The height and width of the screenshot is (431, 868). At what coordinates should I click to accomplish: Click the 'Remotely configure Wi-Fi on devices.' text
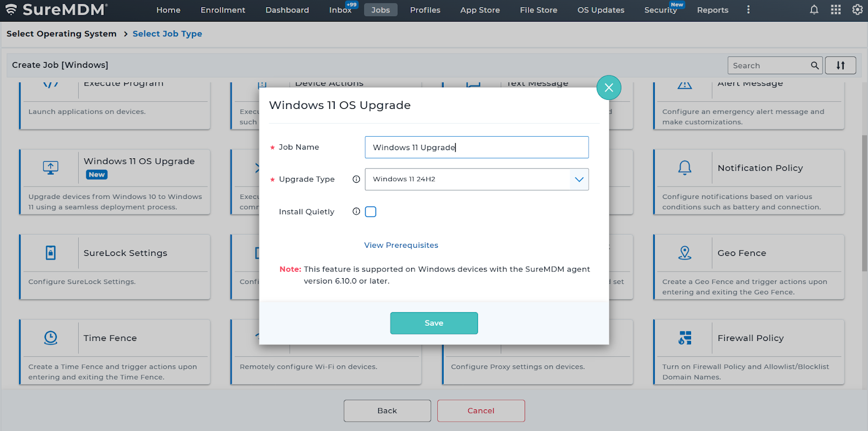(x=308, y=367)
